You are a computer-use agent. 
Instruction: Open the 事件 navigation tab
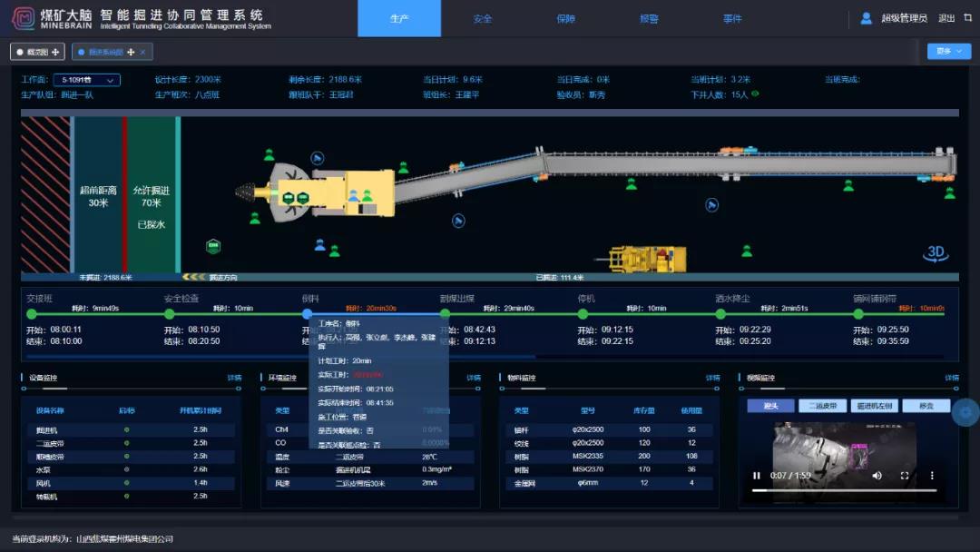[732, 19]
